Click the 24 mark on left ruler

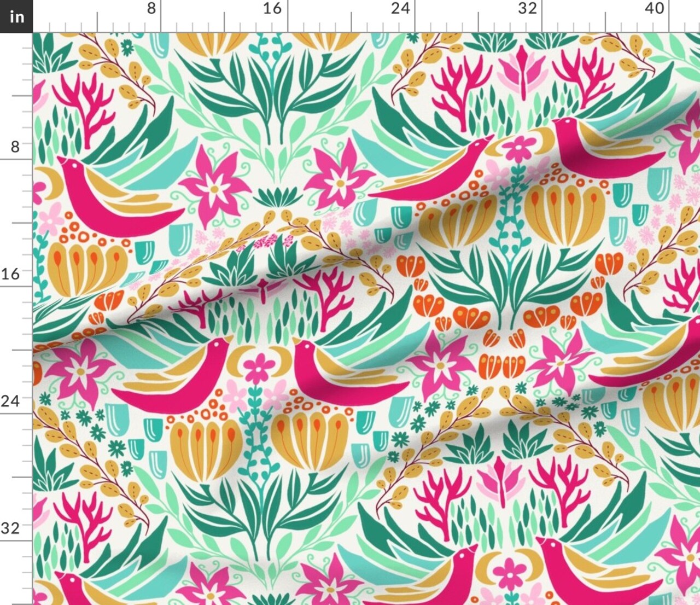pos(11,401)
